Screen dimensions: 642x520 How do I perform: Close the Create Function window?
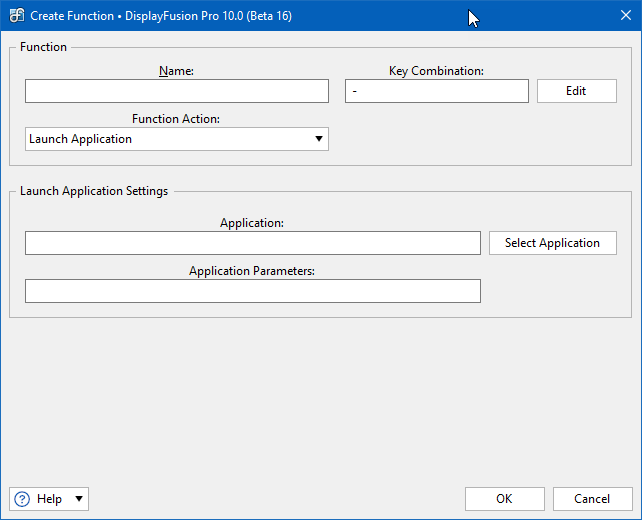(x=626, y=16)
